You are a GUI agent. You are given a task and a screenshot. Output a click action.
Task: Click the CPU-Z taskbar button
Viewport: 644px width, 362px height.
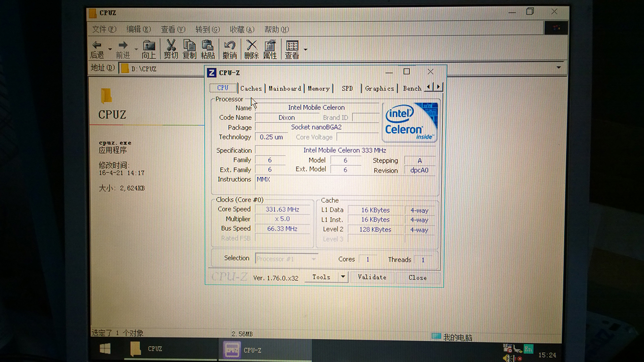tap(265, 350)
